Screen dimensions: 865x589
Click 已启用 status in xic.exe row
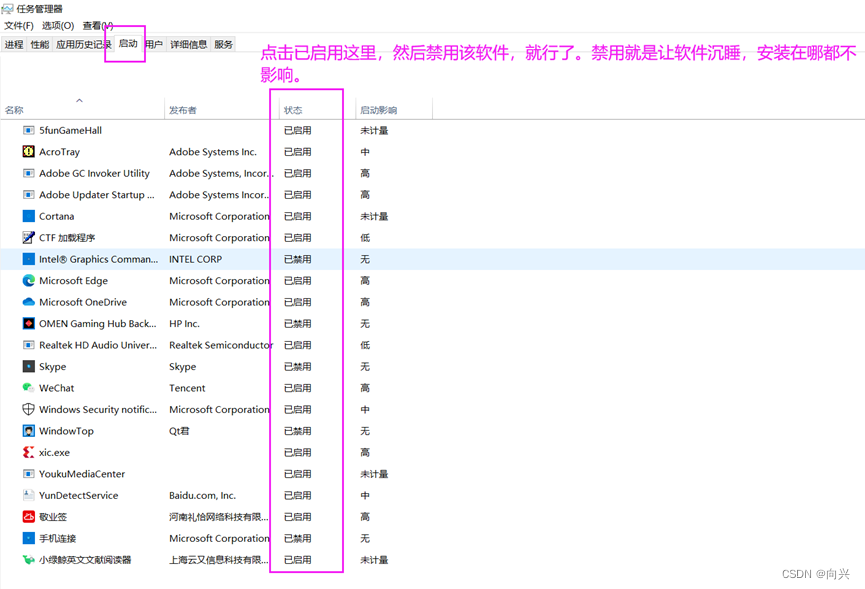[297, 452]
